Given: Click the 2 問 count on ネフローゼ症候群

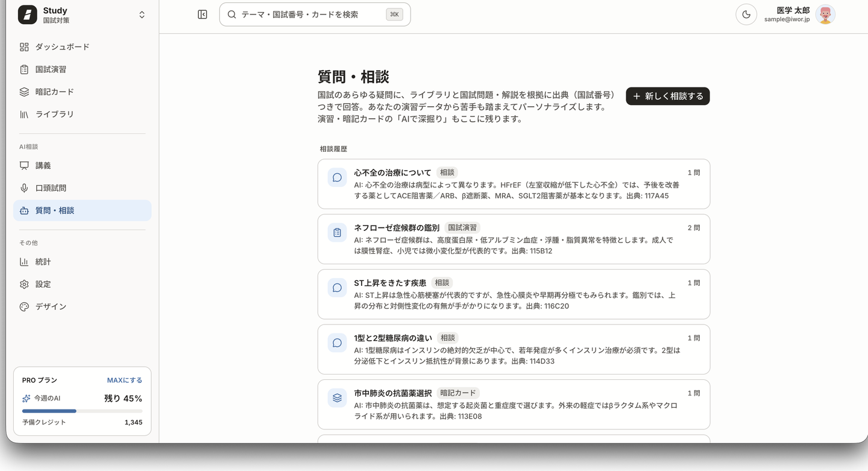Looking at the screenshot, I should click(x=694, y=228).
